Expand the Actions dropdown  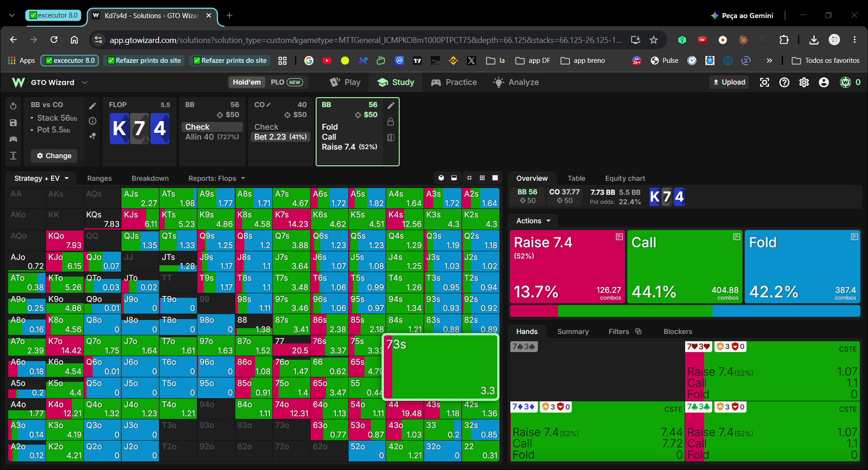534,221
